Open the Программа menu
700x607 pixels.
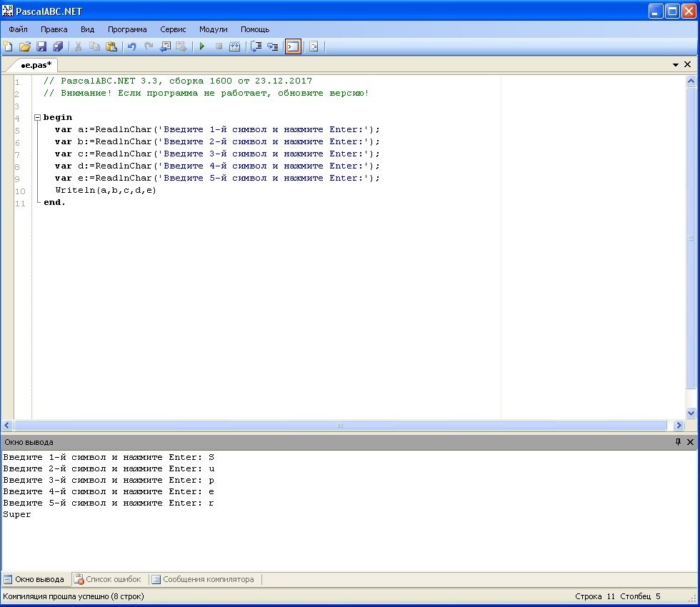(127, 29)
